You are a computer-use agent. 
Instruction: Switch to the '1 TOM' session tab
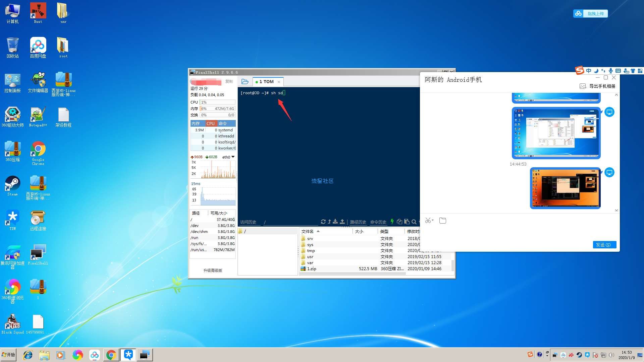point(267,82)
